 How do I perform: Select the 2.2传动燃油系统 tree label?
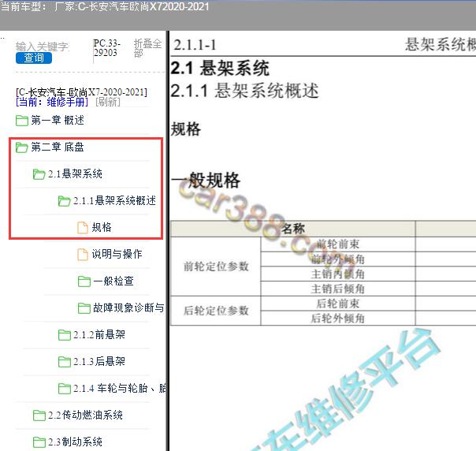point(85,416)
